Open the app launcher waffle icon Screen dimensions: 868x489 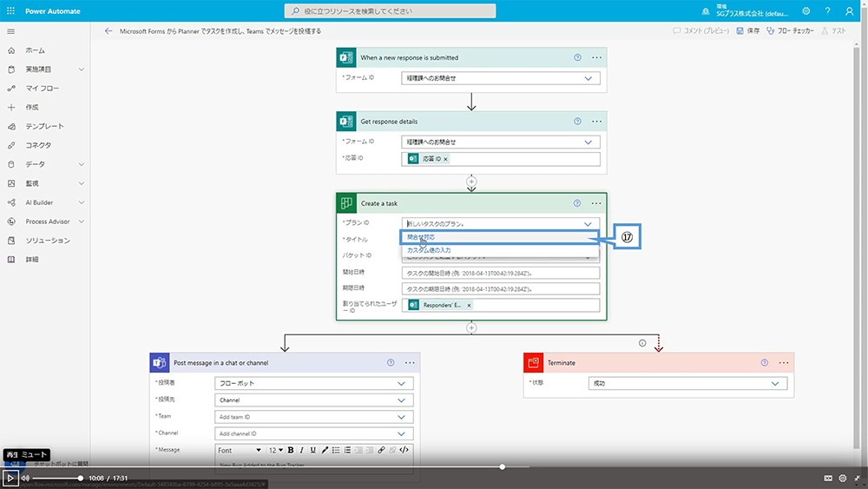click(10, 10)
